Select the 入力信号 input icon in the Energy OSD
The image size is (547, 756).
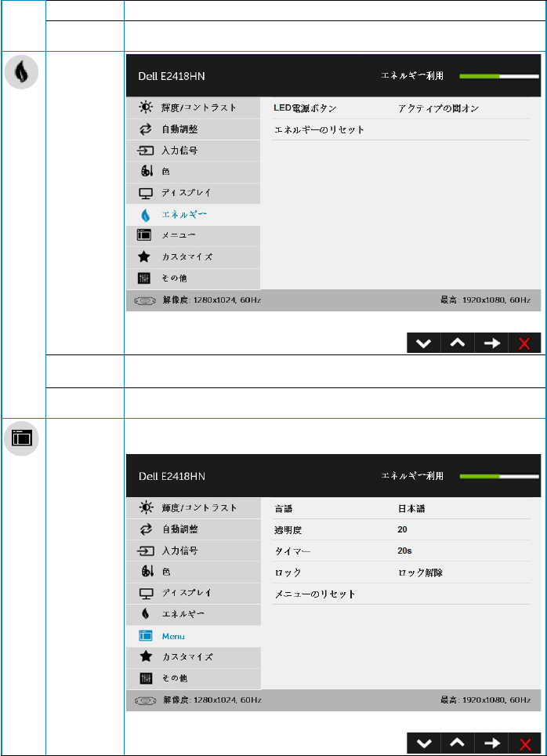145,151
